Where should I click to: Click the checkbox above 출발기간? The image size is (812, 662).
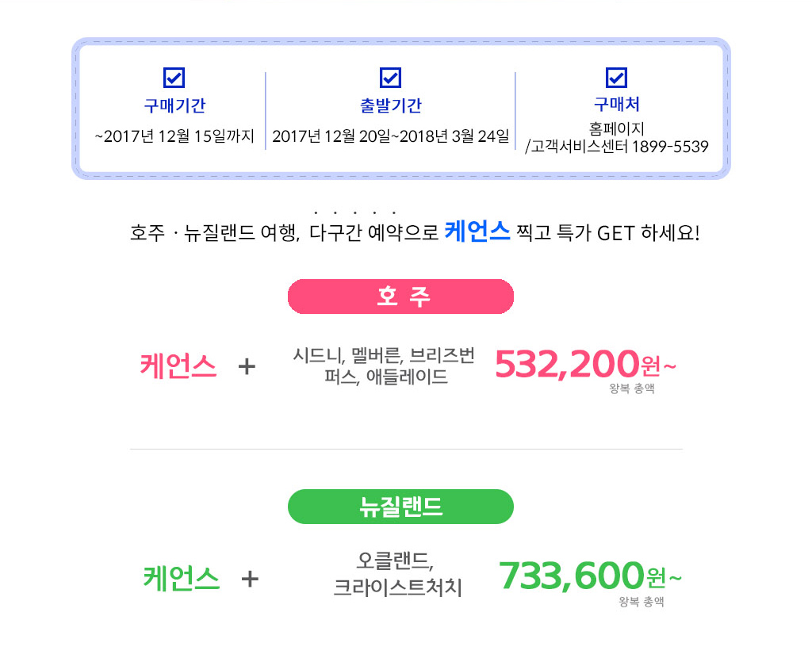click(x=390, y=78)
